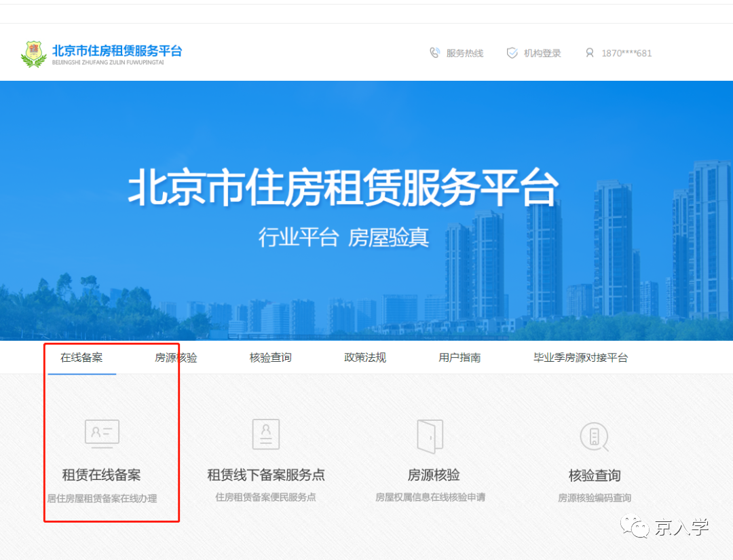Click the banner subtitle 行业平台 房屋验真

tap(343, 237)
